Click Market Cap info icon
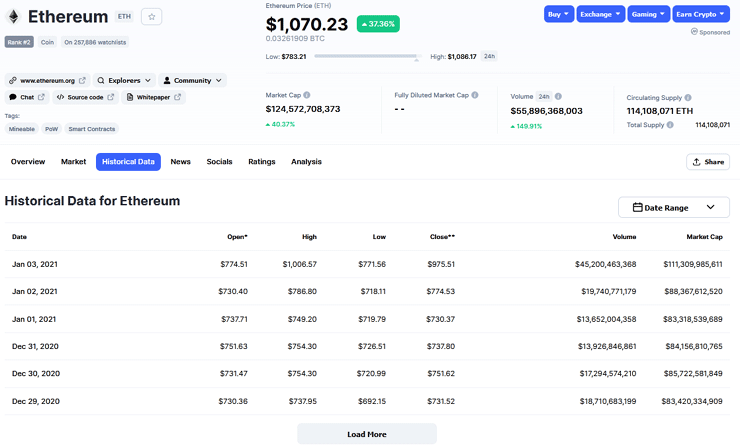The width and height of the screenshot is (740, 445). tap(307, 95)
